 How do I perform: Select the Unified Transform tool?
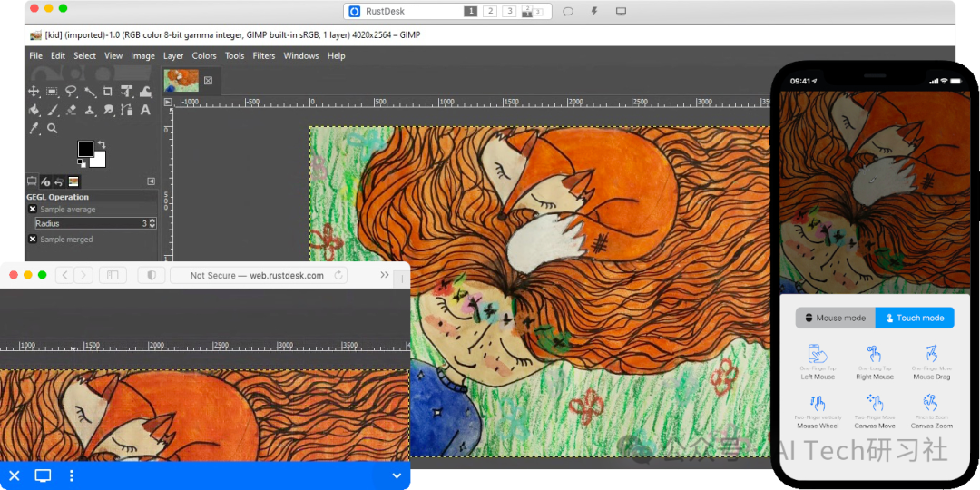tap(127, 92)
